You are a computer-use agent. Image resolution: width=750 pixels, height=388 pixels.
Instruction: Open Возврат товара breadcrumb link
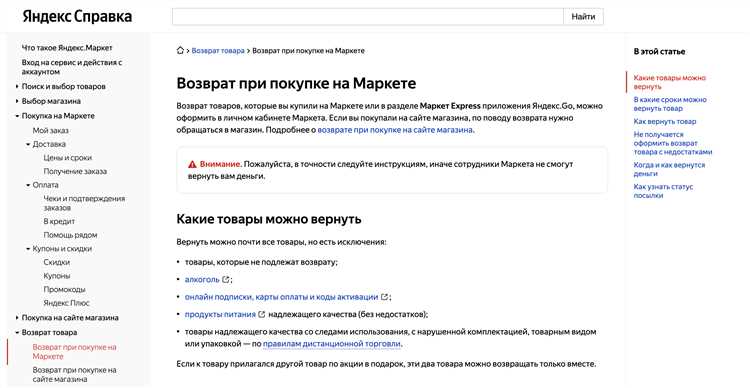(218, 50)
